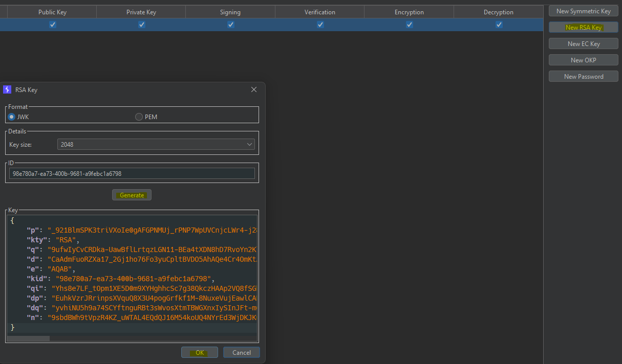622x364 pixels.
Task: Create a New EC Key
Action: pos(583,44)
